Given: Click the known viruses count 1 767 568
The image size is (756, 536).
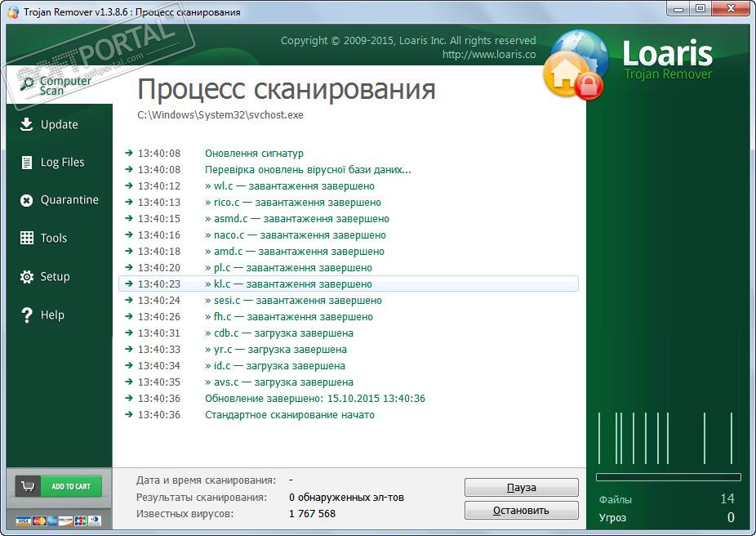Looking at the screenshot, I should pos(312,514).
